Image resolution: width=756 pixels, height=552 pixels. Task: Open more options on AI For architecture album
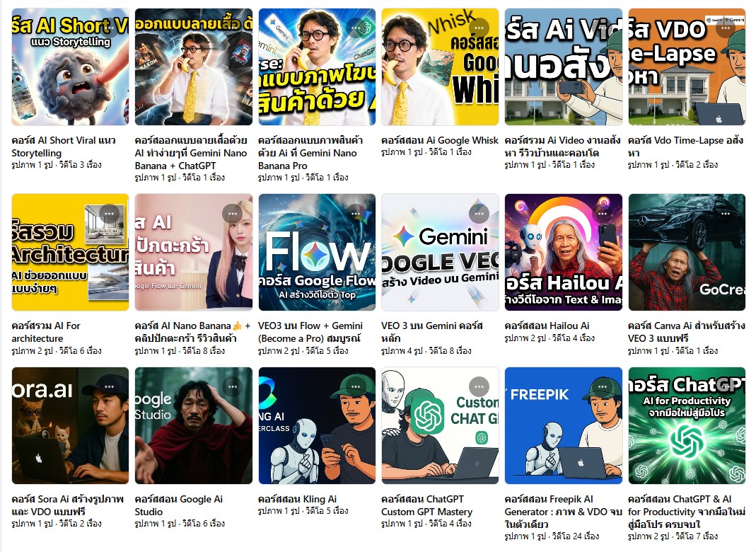coord(110,213)
